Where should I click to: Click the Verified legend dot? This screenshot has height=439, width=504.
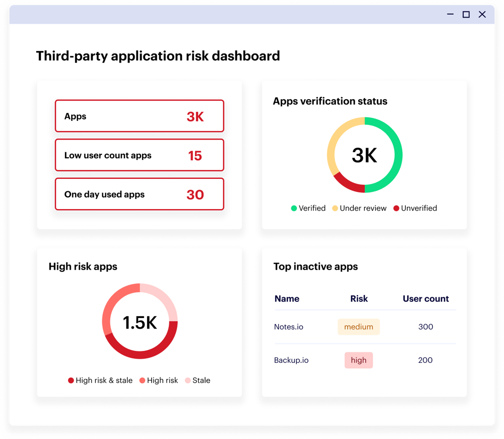pos(295,208)
